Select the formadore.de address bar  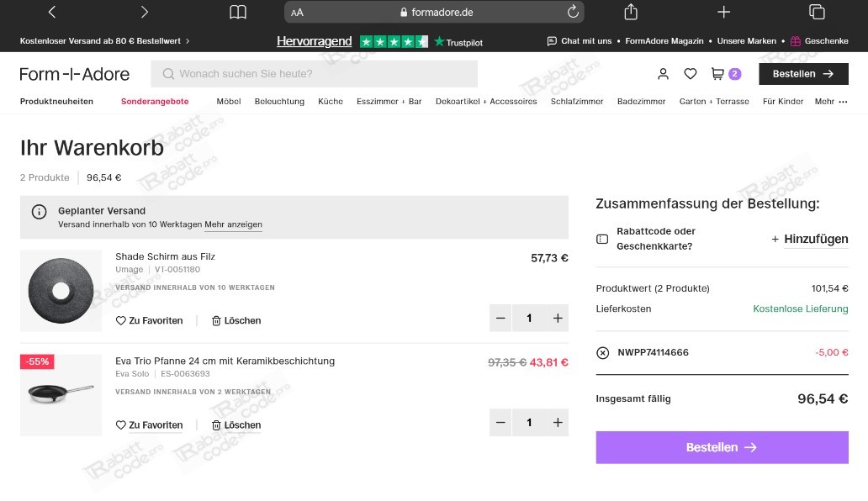[434, 12]
